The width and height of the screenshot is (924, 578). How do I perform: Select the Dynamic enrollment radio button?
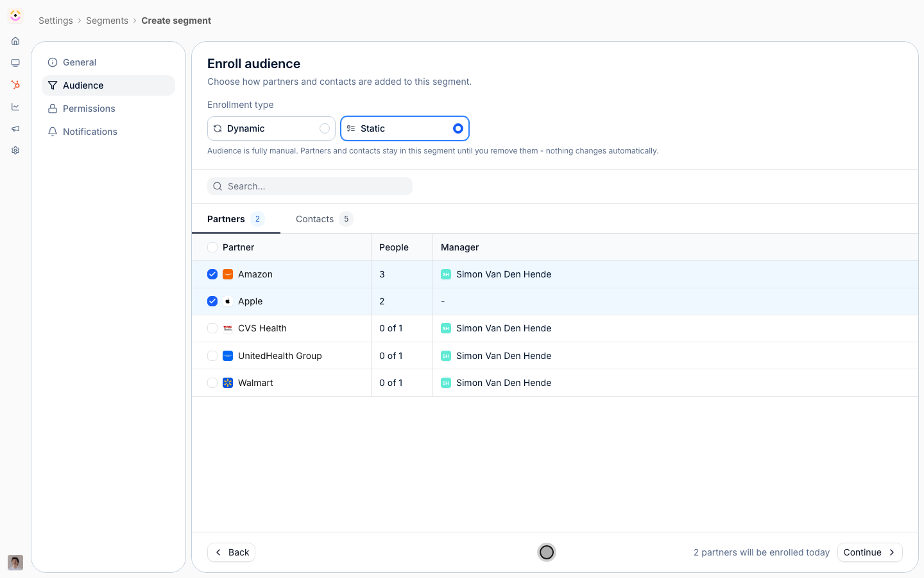[x=325, y=128]
